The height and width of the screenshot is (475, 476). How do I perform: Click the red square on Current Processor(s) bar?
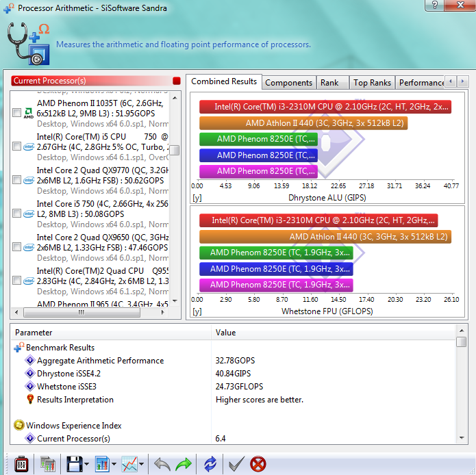point(177,81)
